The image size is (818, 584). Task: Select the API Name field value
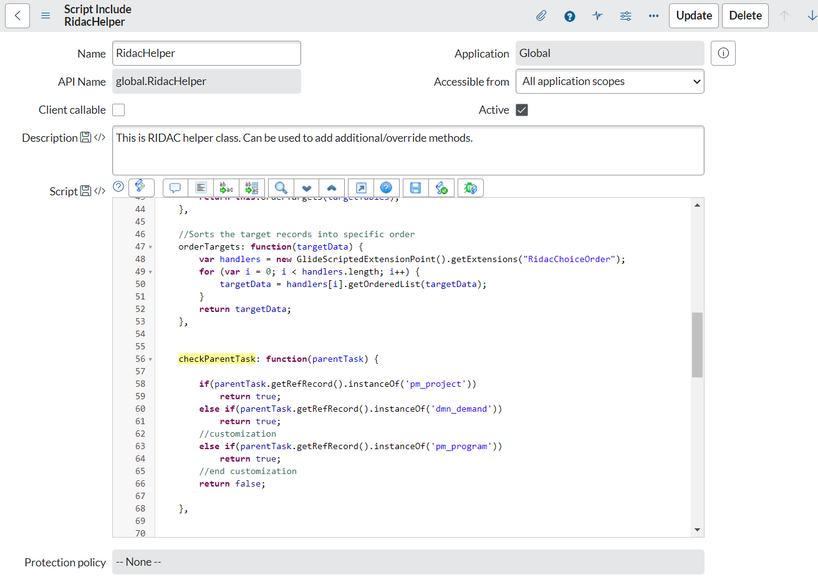click(x=207, y=81)
